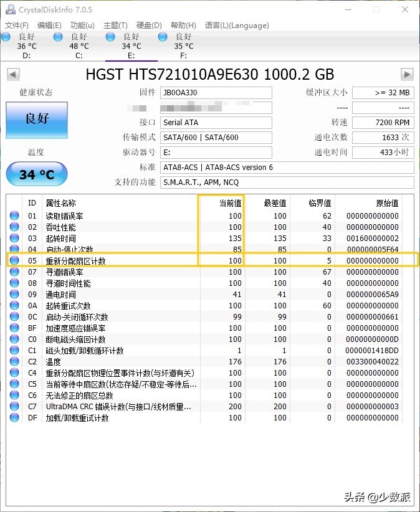Switch to the D: drive tab
The height and width of the screenshot is (512, 420).
(x=26, y=45)
